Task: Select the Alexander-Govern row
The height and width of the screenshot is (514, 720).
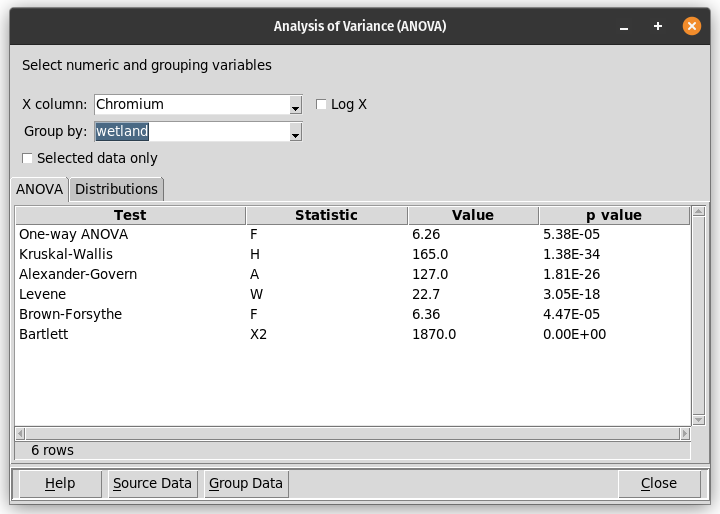Action: pos(353,274)
